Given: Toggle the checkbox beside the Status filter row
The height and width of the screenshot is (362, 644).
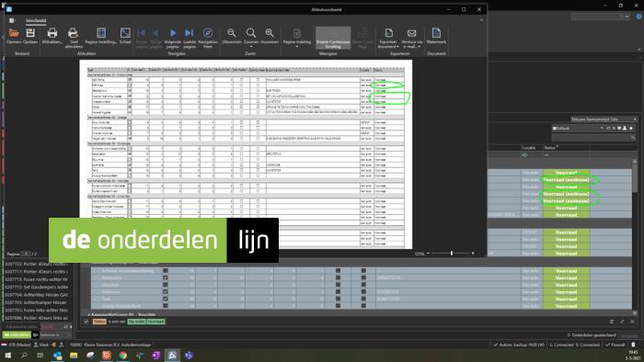Looking at the screenshot, I should click(86, 322).
